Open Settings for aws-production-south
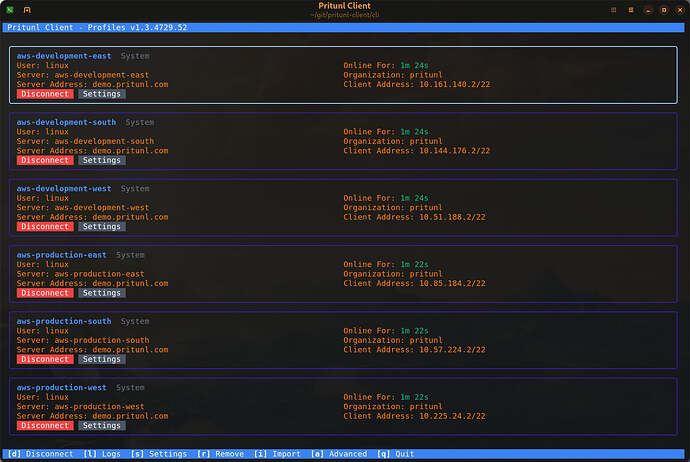The image size is (690, 462). coord(102,359)
